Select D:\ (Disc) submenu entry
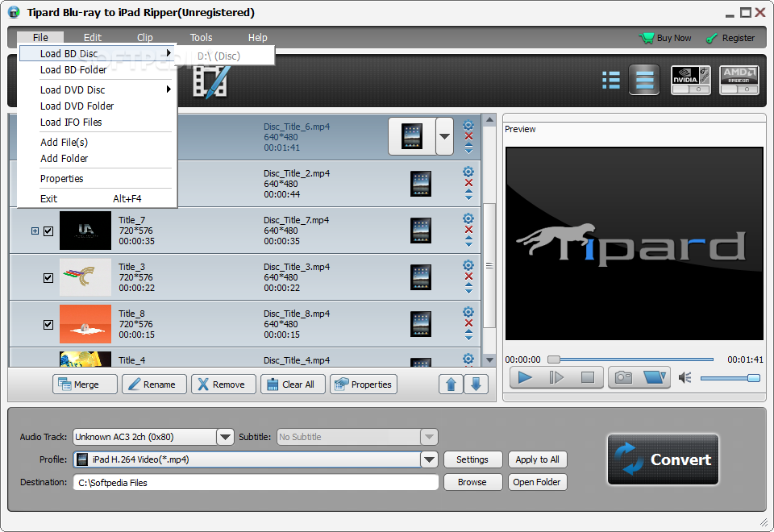Screen dimensions: 774x532 pyautogui.click(x=226, y=56)
